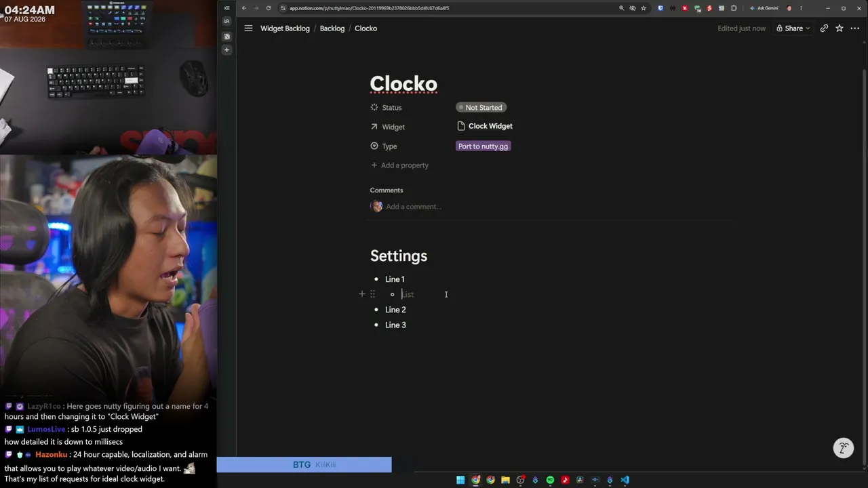Click the comment author avatar

376,206
